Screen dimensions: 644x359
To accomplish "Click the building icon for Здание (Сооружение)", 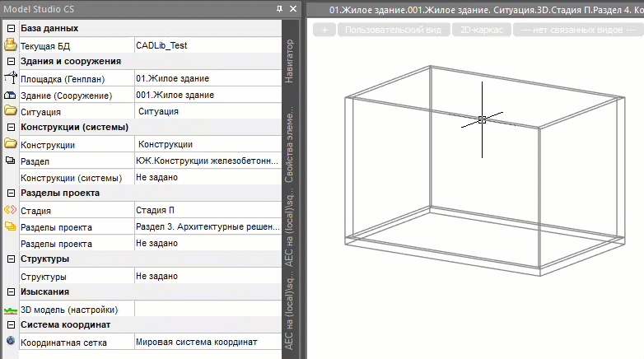I will [11, 95].
